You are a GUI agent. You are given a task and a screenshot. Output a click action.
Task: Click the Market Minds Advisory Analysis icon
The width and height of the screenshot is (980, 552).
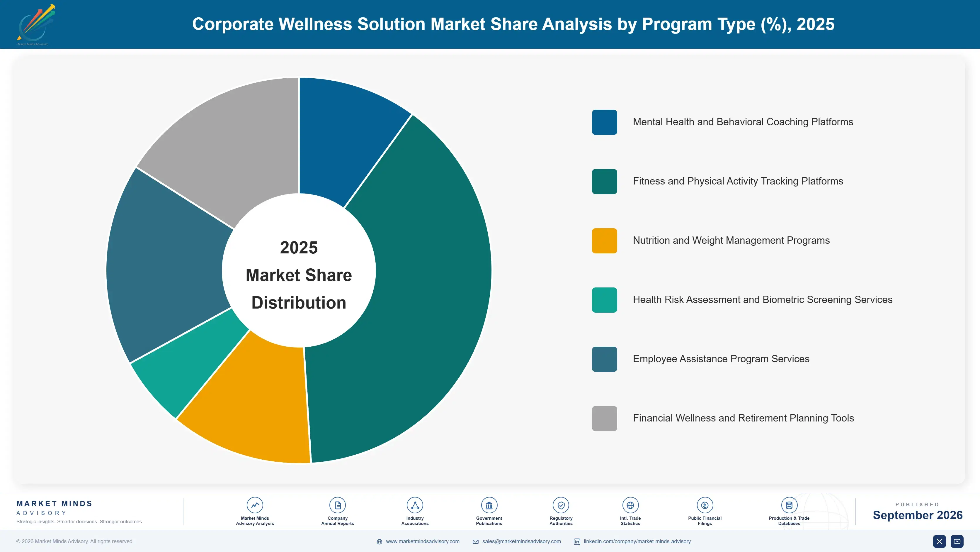(255, 505)
